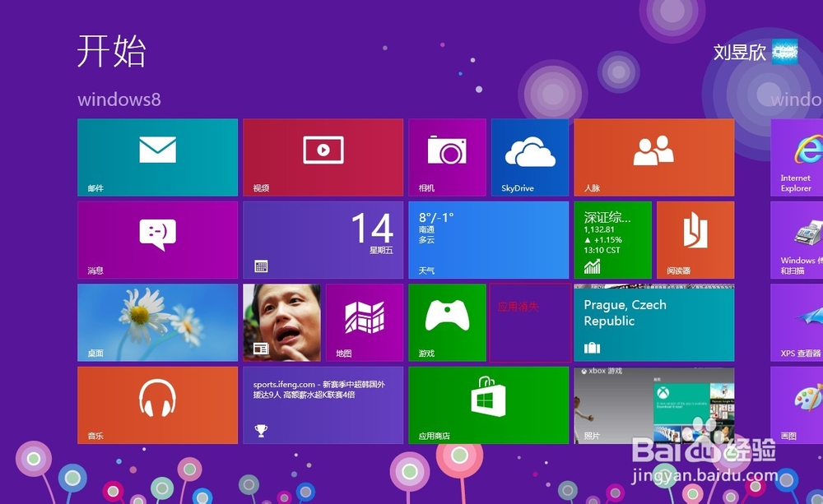Screen dimensions: 823x504
Task: Open the Maps tile (地图)
Action: click(x=365, y=322)
